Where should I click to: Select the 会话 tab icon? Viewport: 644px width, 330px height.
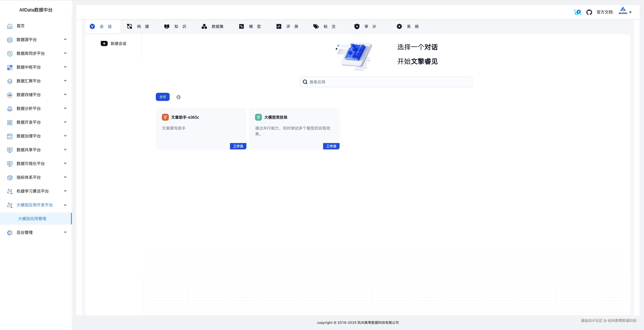click(x=92, y=26)
